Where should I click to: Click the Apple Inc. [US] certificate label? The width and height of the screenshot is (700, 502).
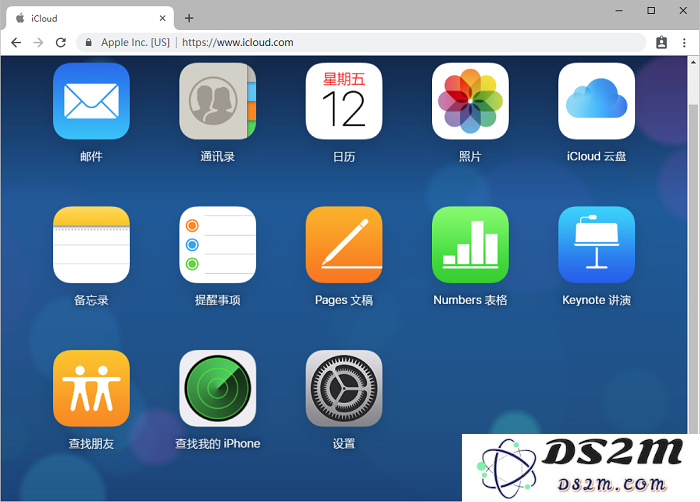click(135, 42)
